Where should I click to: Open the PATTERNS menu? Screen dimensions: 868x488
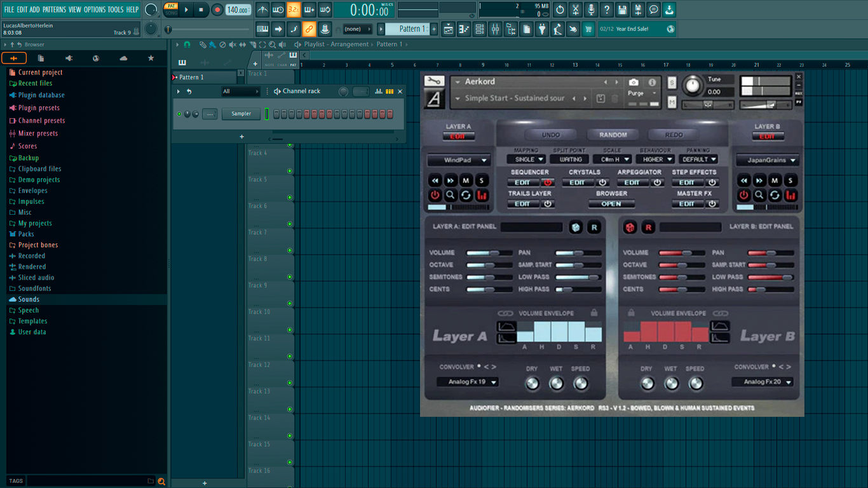54,10
